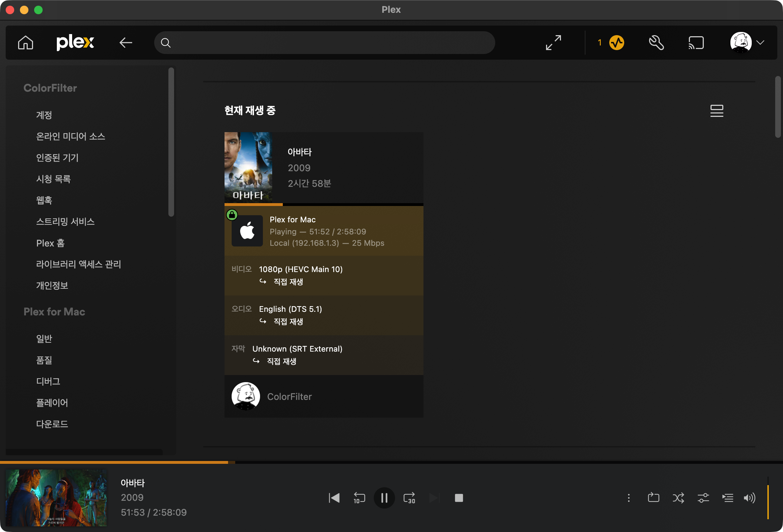The width and height of the screenshot is (783, 532).
Task: Go to Plex home icon
Action: coord(26,43)
